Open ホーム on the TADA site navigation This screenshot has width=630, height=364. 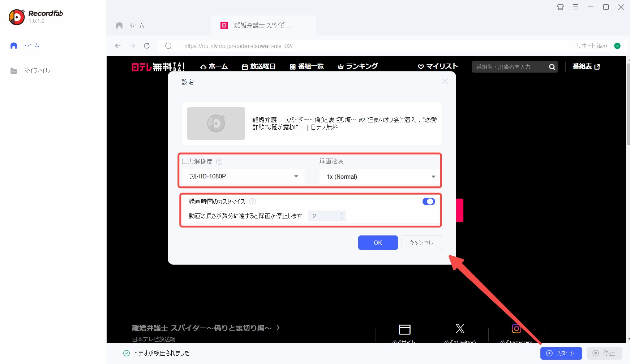(x=214, y=66)
